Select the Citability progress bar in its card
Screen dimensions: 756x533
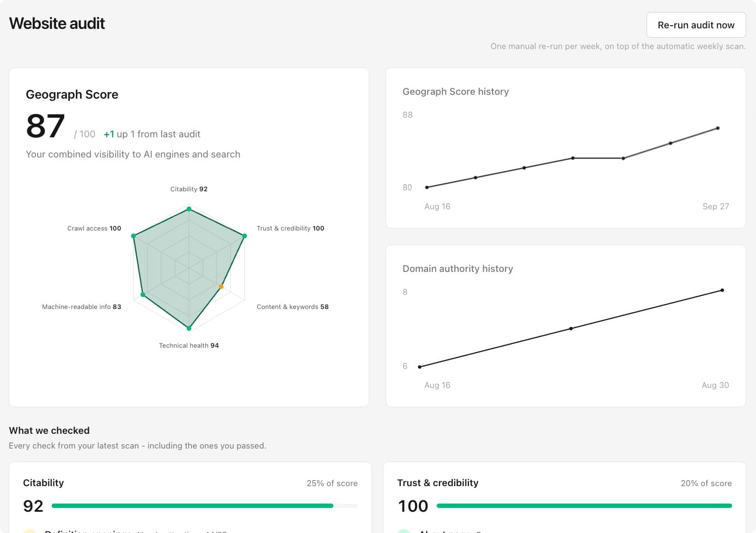point(204,506)
